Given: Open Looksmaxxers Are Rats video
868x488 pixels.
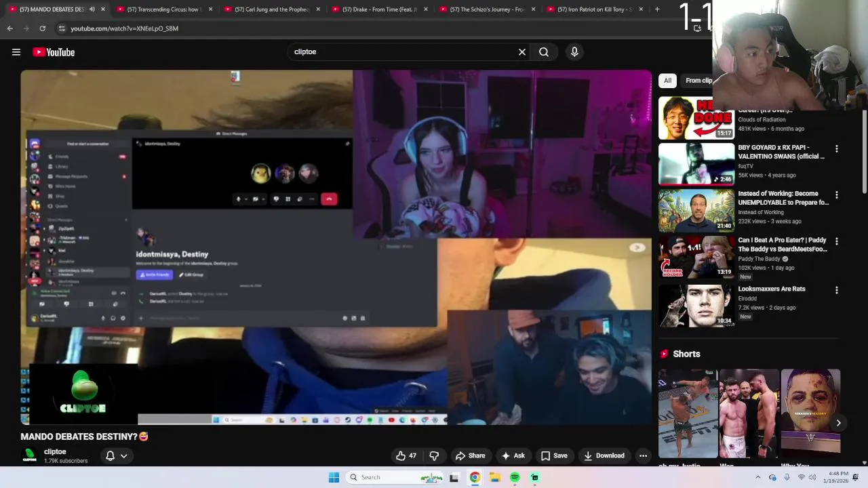Looking at the screenshot, I should [696, 305].
